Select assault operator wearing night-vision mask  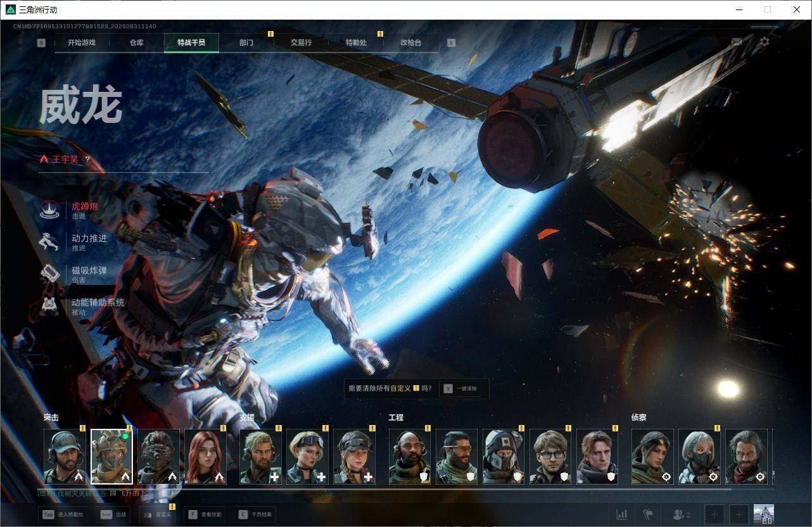pyautogui.click(x=158, y=457)
